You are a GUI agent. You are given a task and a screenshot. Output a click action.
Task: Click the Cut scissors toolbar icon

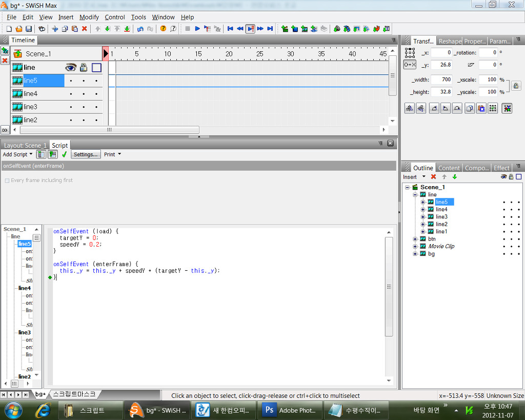(x=55, y=29)
